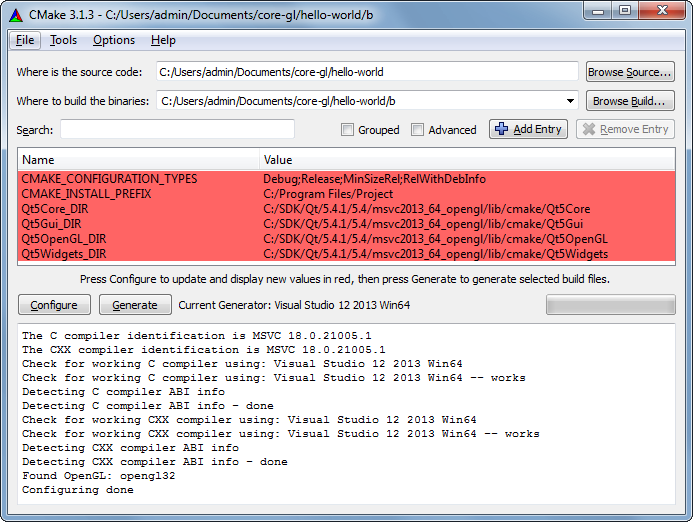The image size is (693, 522).
Task: Click the Qt5OpenGL cmake path value
Action: point(435,239)
